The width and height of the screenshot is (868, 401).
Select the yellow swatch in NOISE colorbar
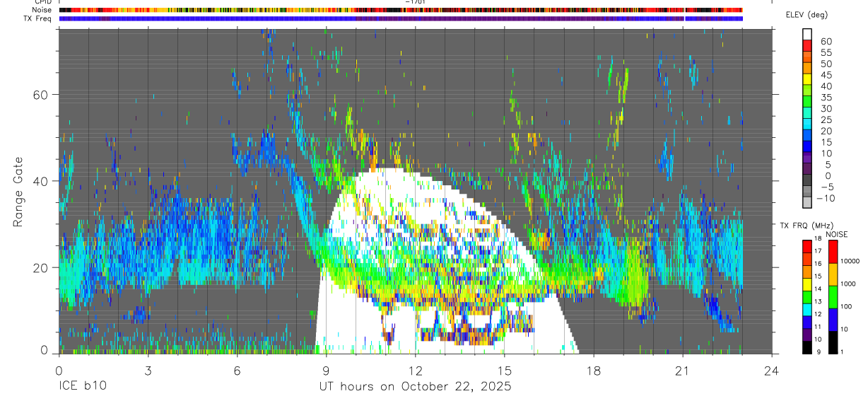(833, 274)
